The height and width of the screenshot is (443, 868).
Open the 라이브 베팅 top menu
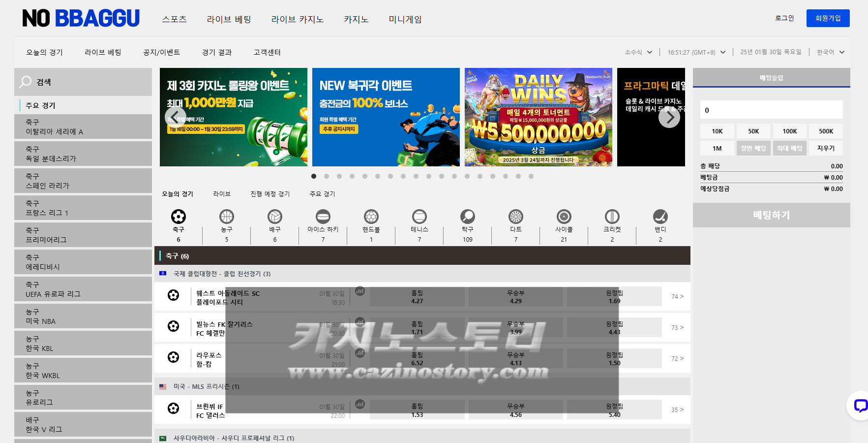(229, 19)
